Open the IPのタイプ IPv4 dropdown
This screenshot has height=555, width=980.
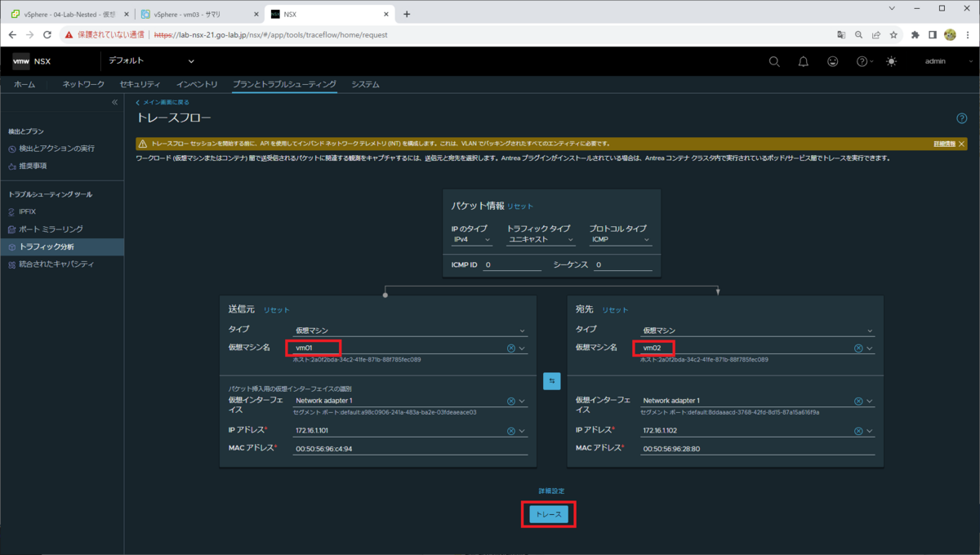470,239
